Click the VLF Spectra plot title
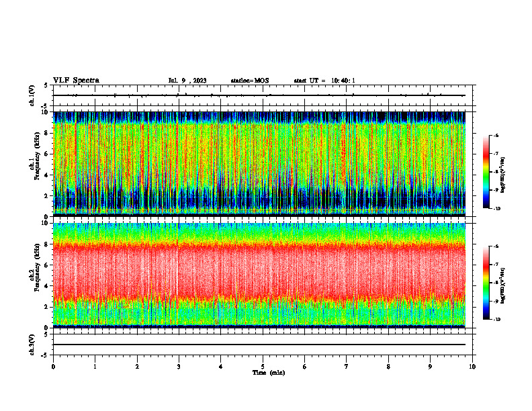This screenshot has width=532, height=411. (x=76, y=81)
